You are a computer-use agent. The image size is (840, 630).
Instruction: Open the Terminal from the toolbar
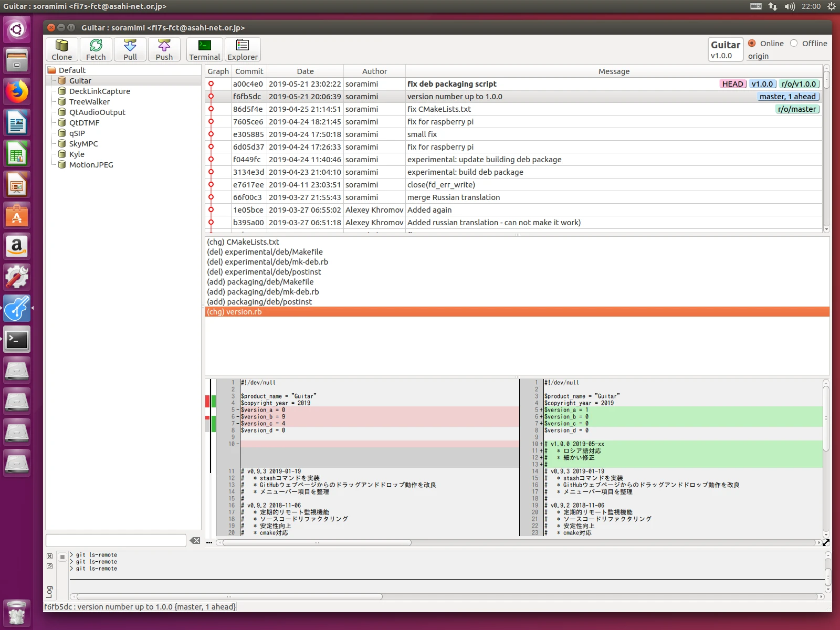[x=205, y=49]
